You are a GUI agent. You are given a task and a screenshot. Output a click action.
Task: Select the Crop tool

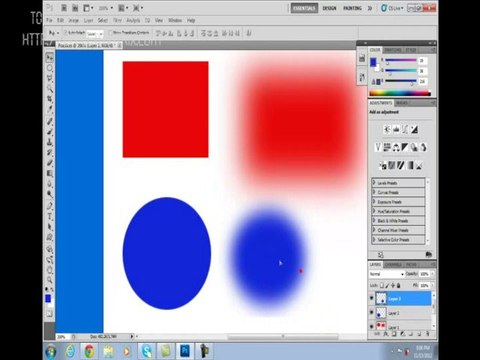(x=50, y=99)
